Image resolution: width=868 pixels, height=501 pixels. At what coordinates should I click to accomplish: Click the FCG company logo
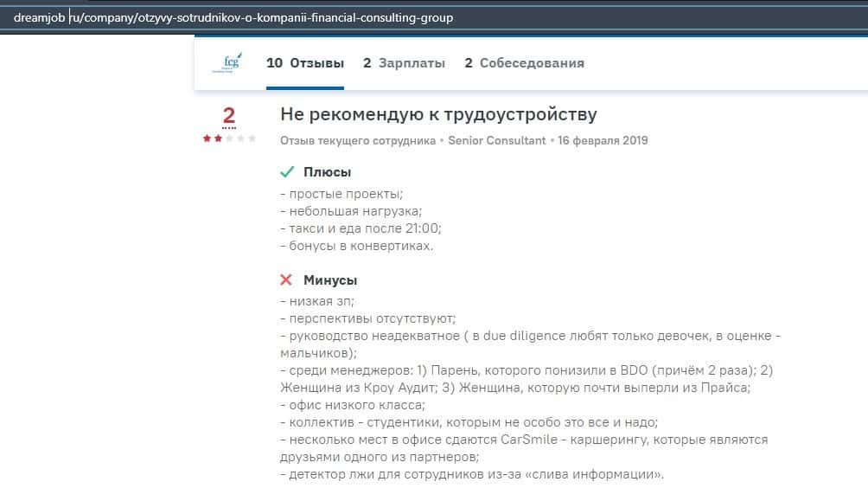pyautogui.click(x=227, y=62)
